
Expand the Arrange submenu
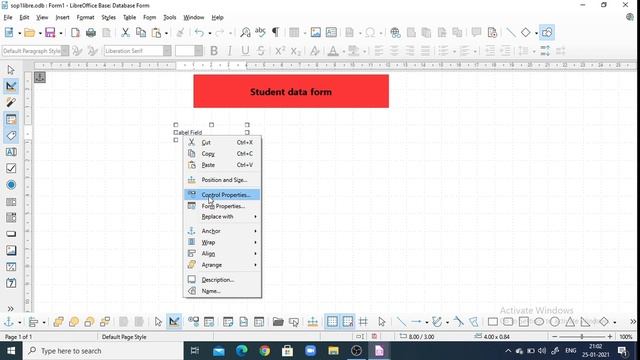point(222,265)
